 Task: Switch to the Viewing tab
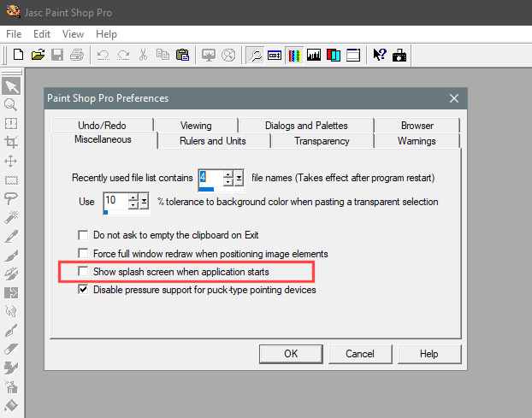pos(196,126)
